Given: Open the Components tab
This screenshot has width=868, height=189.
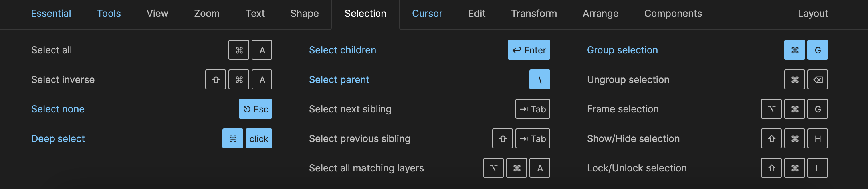Looking at the screenshot, I should click(x=673, y=14).
